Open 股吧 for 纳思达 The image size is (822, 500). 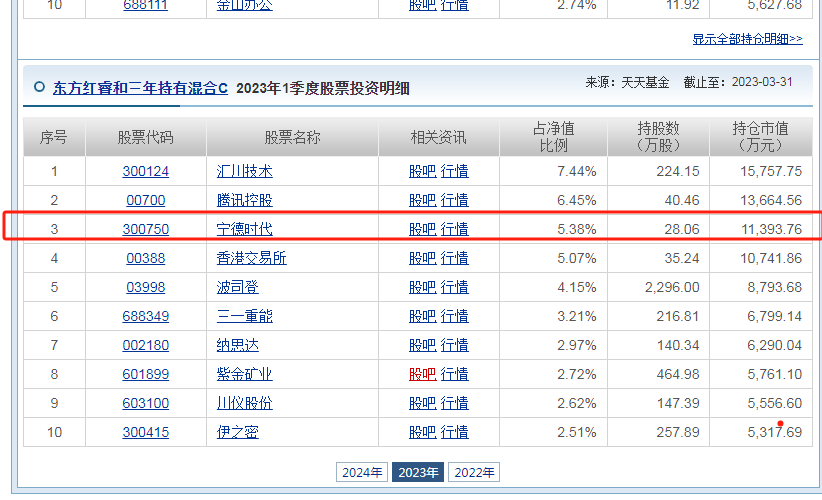tap(423, 345)
